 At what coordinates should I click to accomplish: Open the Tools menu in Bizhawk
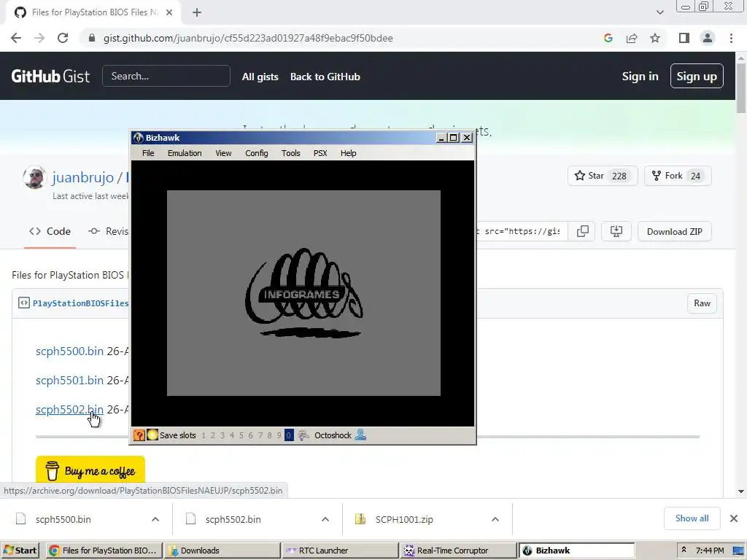tap(290, 153)
